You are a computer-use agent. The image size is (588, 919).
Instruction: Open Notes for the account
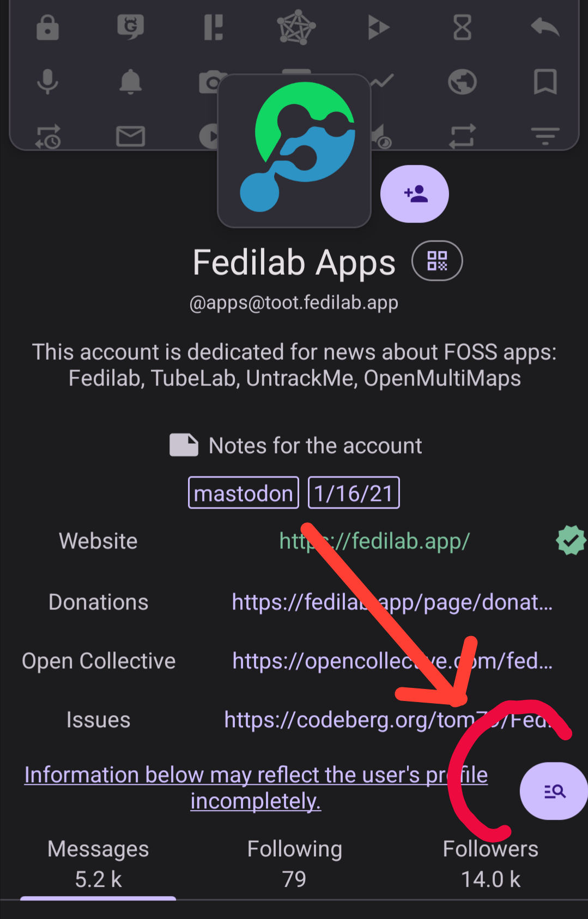[x=296, y=445]
